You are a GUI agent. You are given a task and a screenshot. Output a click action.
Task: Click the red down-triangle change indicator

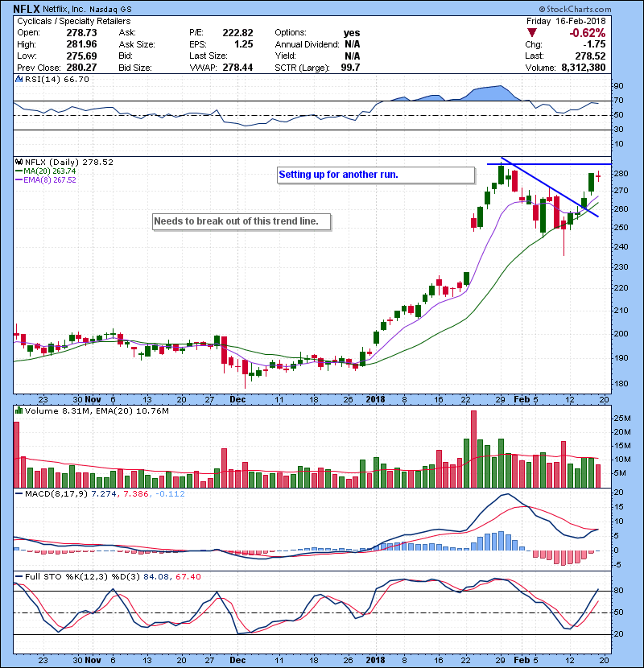[531, 33]
